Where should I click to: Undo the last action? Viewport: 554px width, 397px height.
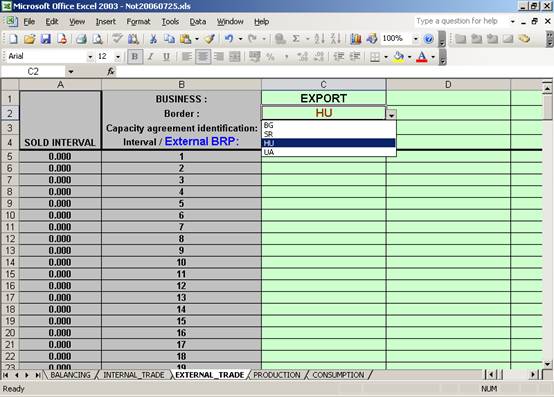point(229,38)
